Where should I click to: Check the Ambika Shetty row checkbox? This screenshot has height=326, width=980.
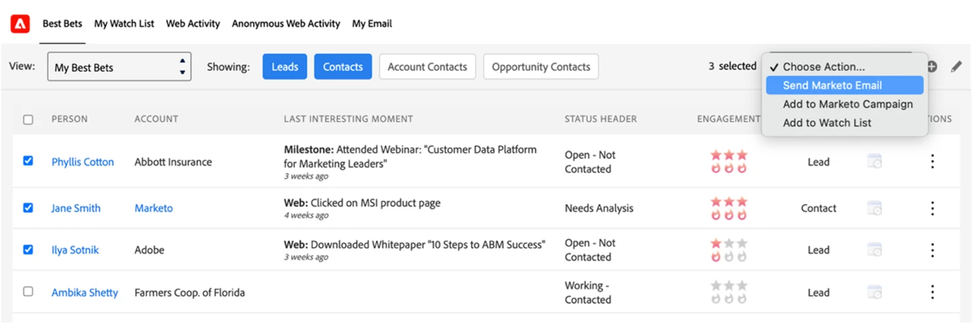28,291
